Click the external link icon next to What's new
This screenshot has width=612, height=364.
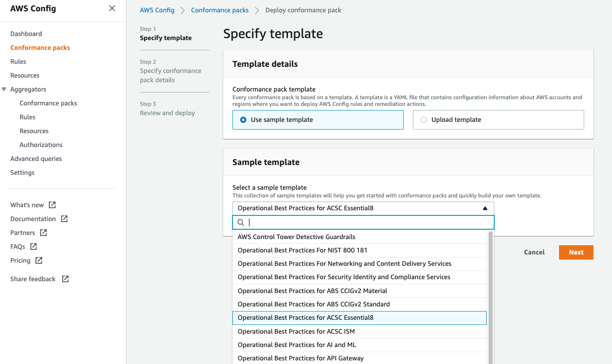(x=52, y=205)
